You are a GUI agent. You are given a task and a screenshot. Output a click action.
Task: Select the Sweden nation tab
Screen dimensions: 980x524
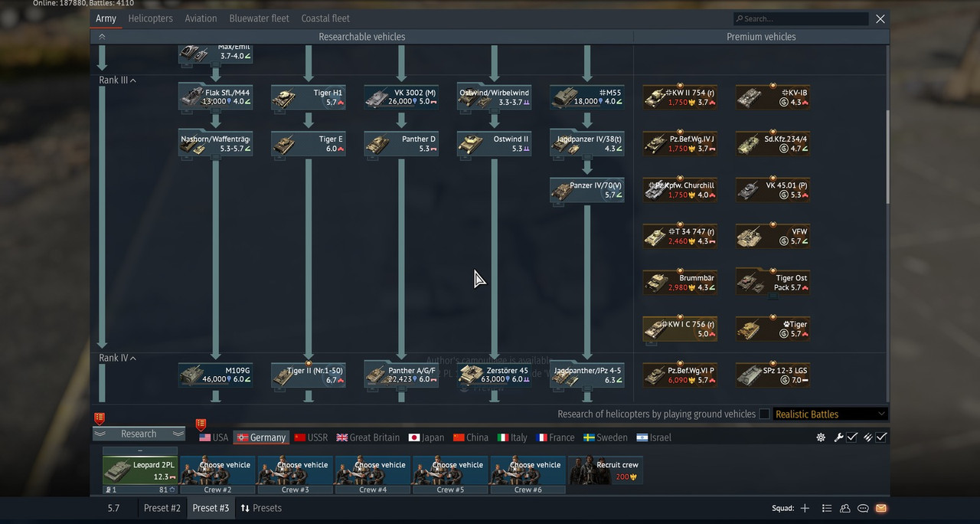(605, 437)
